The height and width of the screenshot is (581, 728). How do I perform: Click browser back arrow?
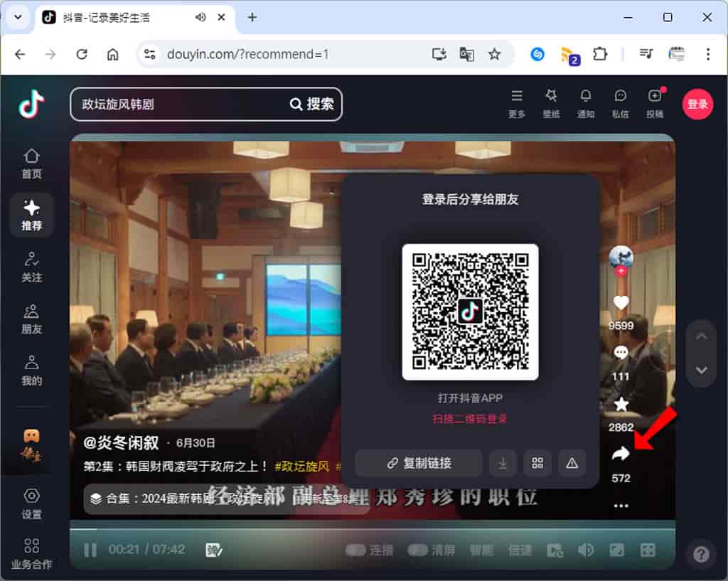[x=20, y=54]
